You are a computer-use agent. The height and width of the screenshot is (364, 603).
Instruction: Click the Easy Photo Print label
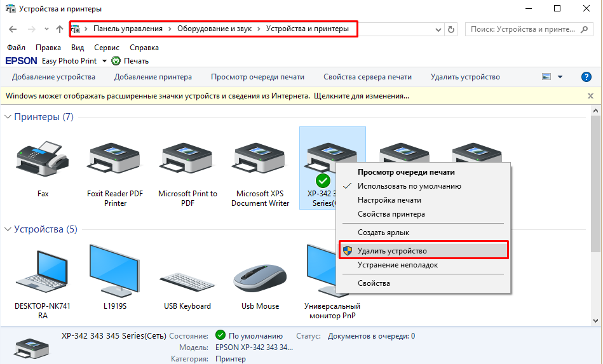click(x=69, y=61)
